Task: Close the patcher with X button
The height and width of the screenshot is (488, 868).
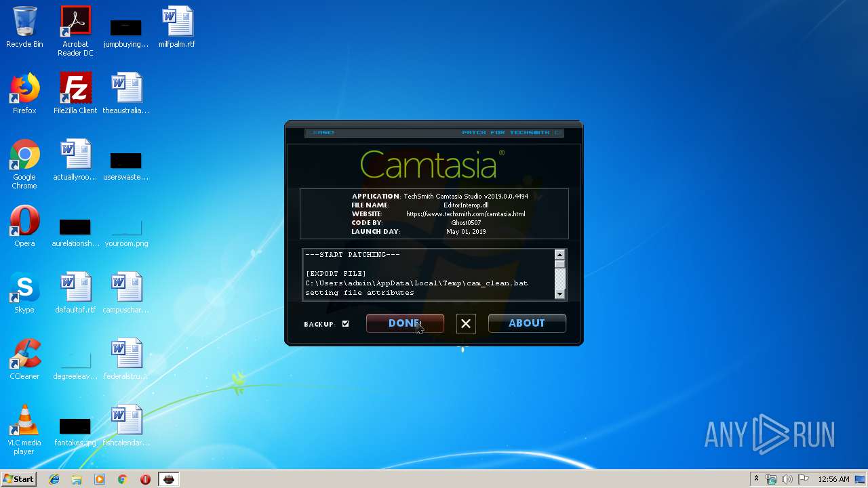Action: (x=466, y=324)
